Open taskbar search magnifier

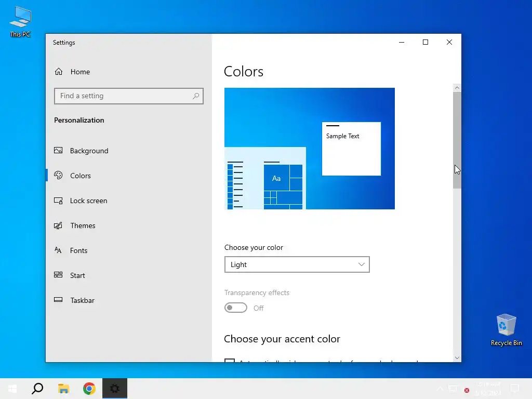(x=37, y=389)
